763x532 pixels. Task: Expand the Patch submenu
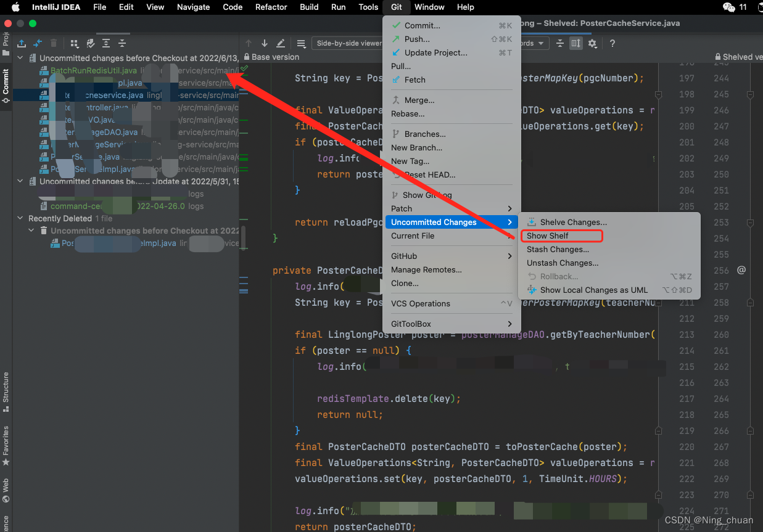(x=452, y=208)
